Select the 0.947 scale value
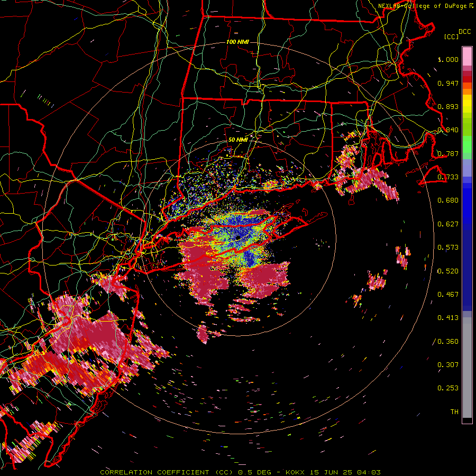The image size is (476, 476). [x=448, y=83]
